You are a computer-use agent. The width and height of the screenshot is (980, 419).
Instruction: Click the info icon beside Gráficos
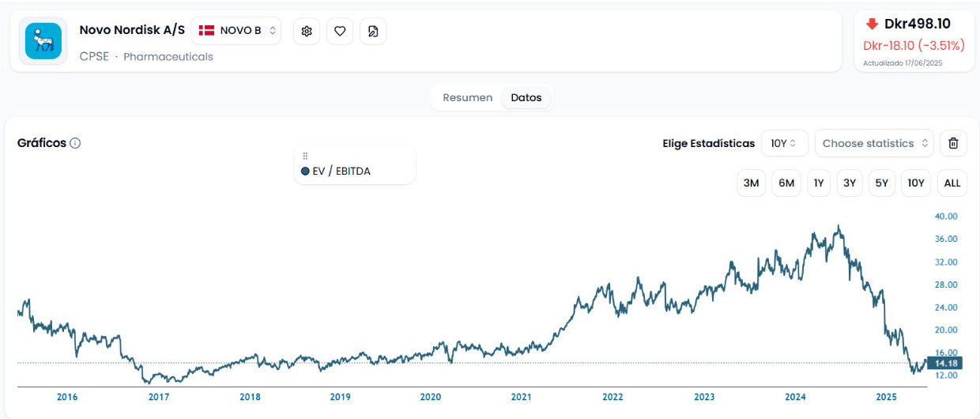point(75,143)
